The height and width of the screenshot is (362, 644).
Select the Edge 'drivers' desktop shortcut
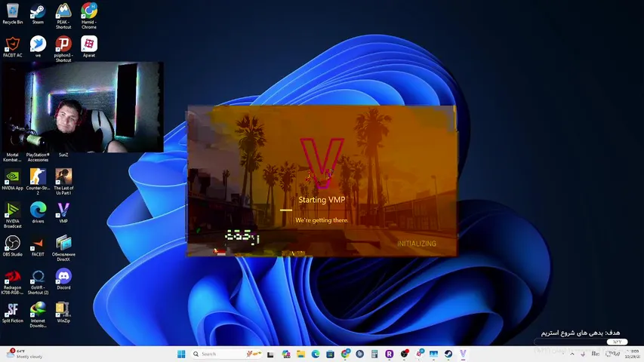38,213
